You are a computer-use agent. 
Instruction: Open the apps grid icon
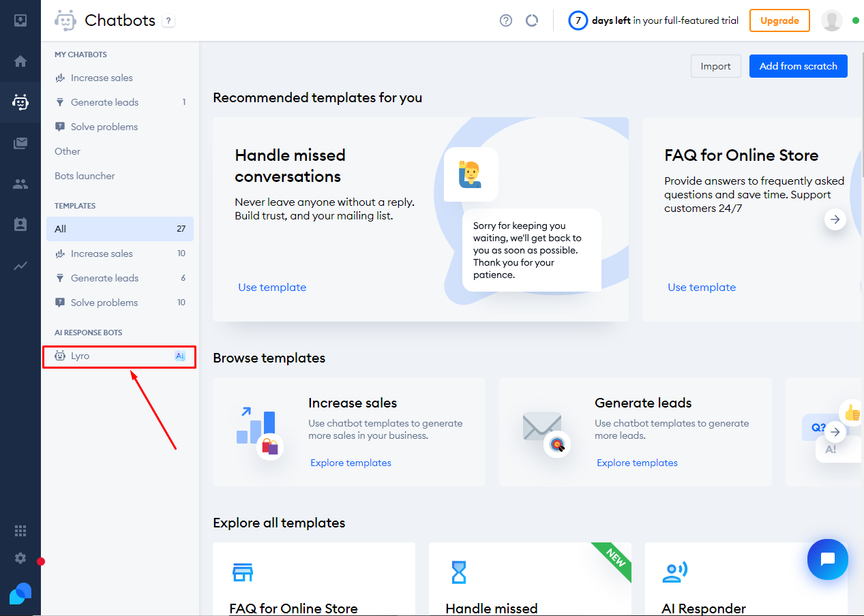click(20, 531)
